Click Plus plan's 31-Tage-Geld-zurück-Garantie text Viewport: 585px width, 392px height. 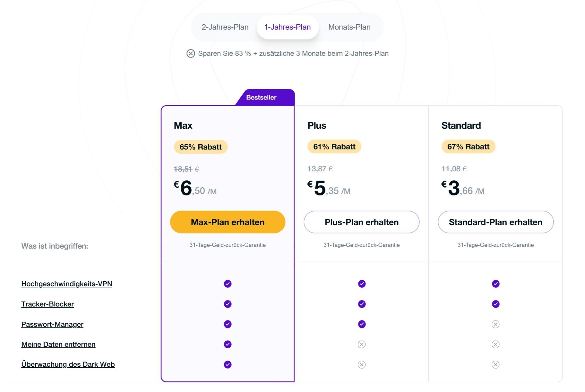coord(361,245)
